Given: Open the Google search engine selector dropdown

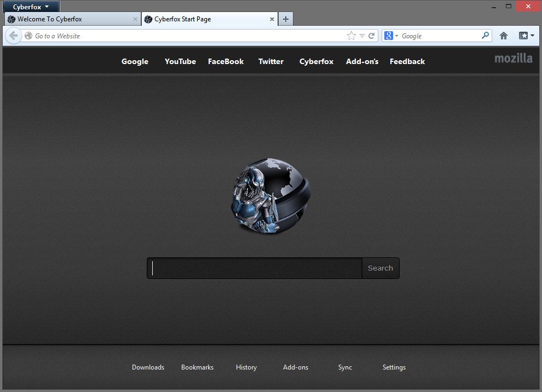Looking at the screenshot, I should (391, 36).
